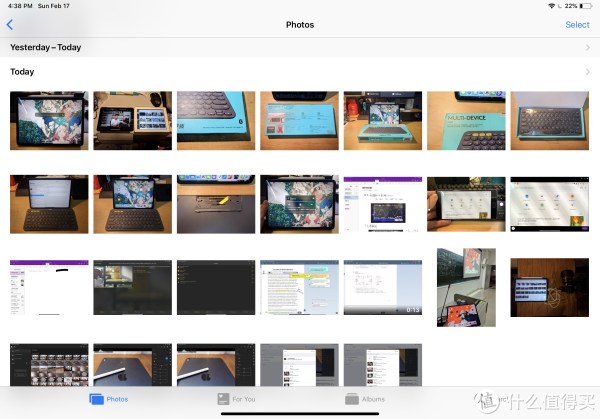The height and width of the screenshot is (419, 600).
Task: Tap the battery indicator icon
Action: coord(586,6)
